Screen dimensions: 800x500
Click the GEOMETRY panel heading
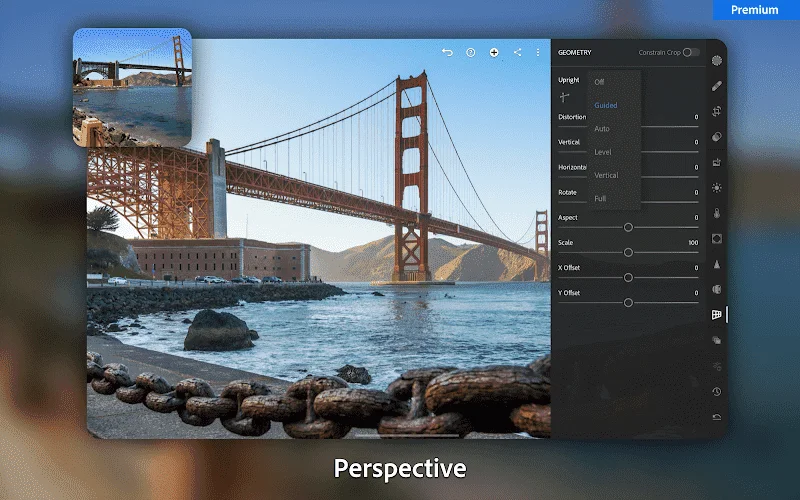tap(574, 52)
